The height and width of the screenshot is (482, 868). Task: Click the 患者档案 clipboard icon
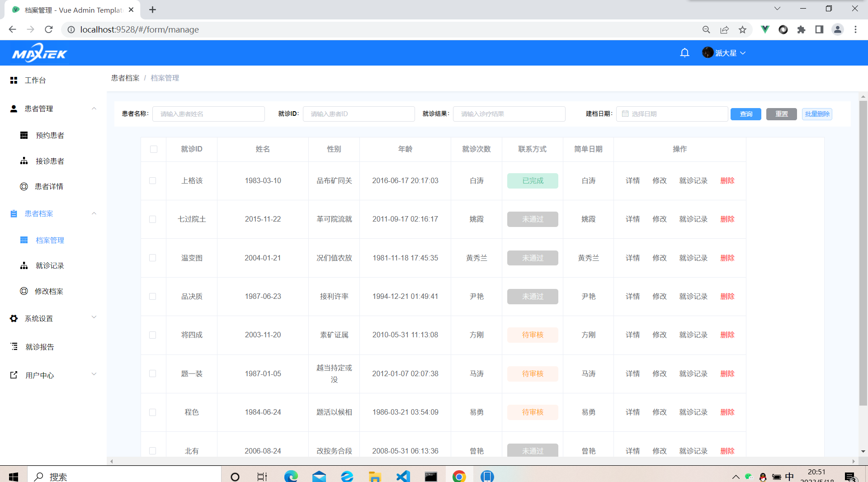pos(14,213)
